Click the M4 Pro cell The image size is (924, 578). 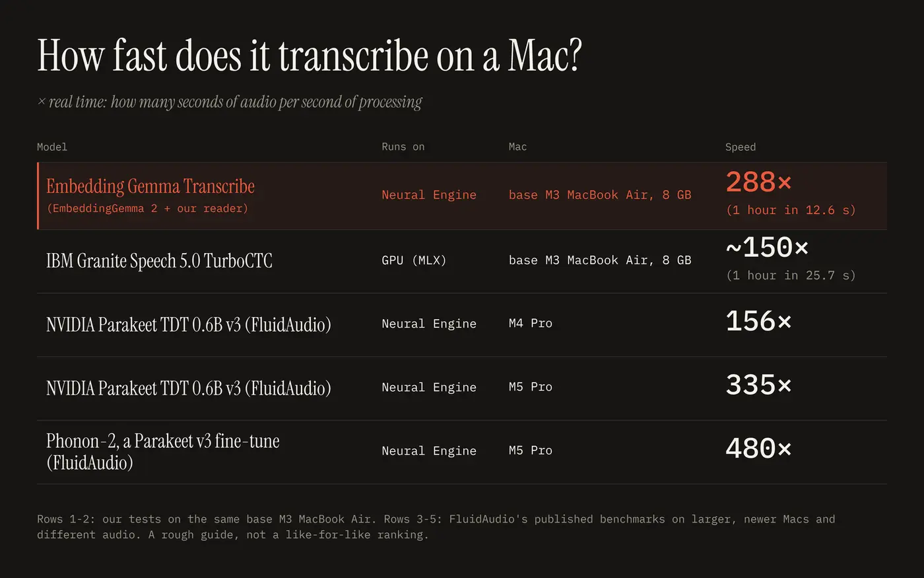click(531, 323)
